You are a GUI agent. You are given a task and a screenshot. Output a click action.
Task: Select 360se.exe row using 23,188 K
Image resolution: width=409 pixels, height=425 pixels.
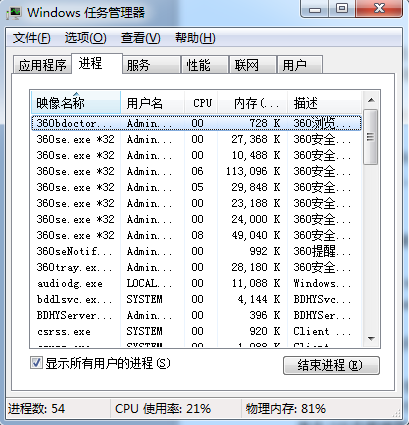(x=196, y=203)
